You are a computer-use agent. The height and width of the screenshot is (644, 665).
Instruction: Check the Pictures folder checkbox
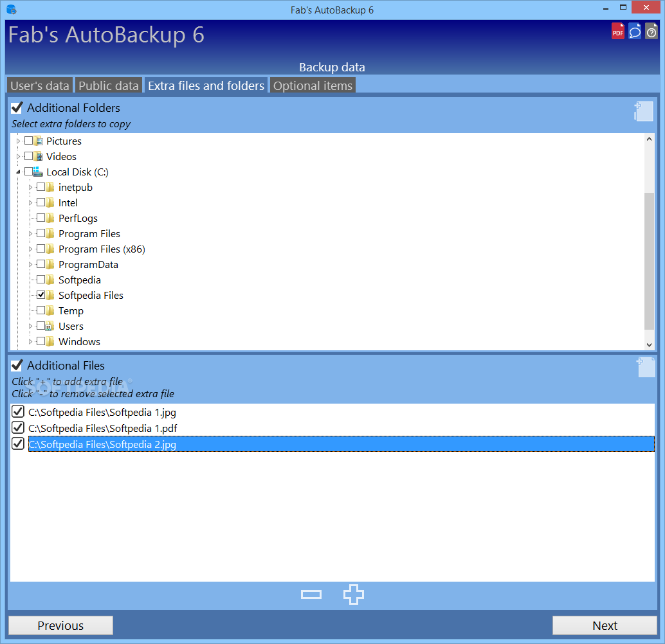click(x=28, y=140)
